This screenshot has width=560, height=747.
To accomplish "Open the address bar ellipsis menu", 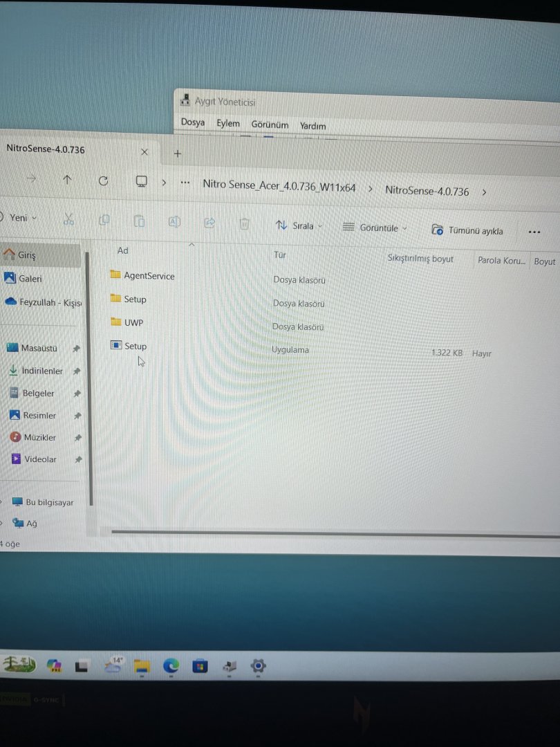I will tap(185, 183).
